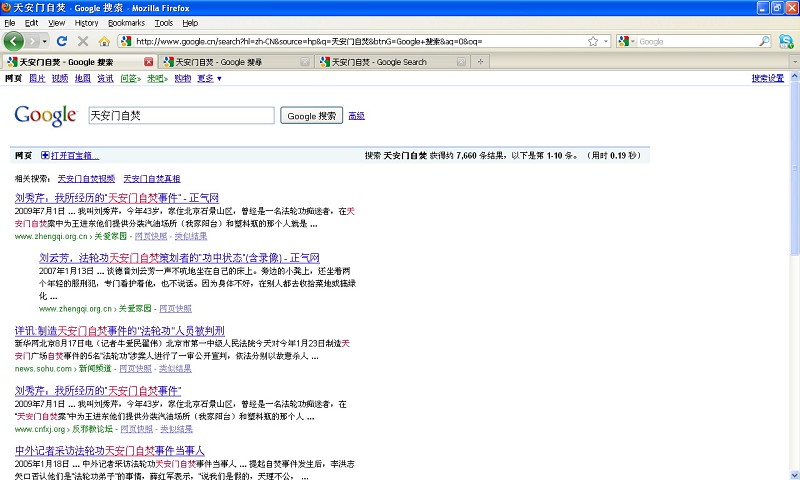Click the browser Back arrow button
This screenshot has height=480, width=800.
coord(14,41)
